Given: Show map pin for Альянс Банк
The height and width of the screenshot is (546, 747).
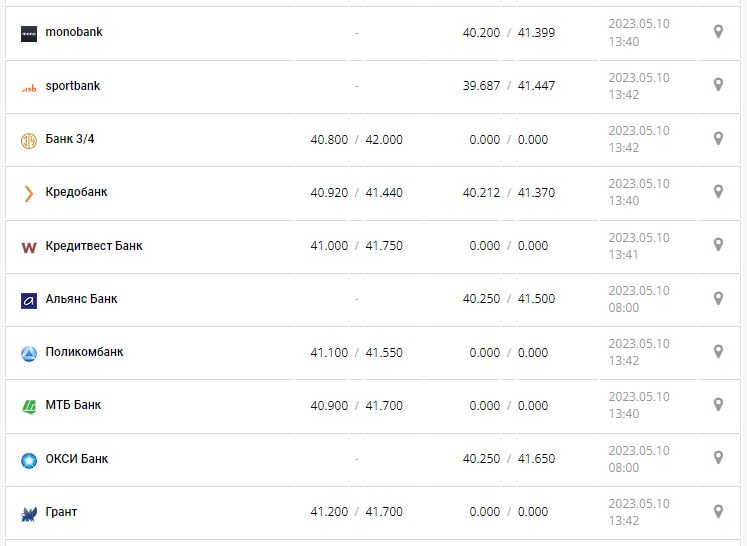Looking at the screenshot, I should [718, 298].
